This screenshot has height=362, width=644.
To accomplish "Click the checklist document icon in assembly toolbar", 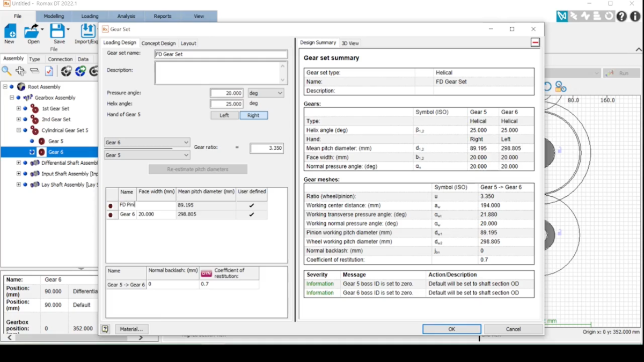I will click(x=49, y=71).
